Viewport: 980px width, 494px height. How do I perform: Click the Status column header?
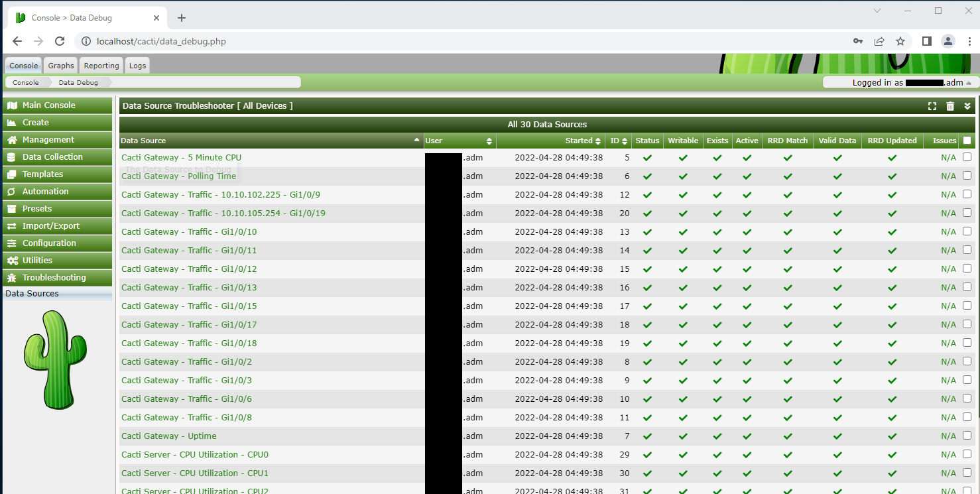(x=647, y=141)
